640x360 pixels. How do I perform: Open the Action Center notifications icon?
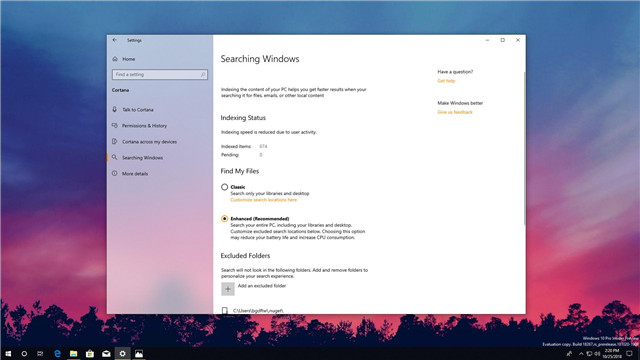click(629, 353)
